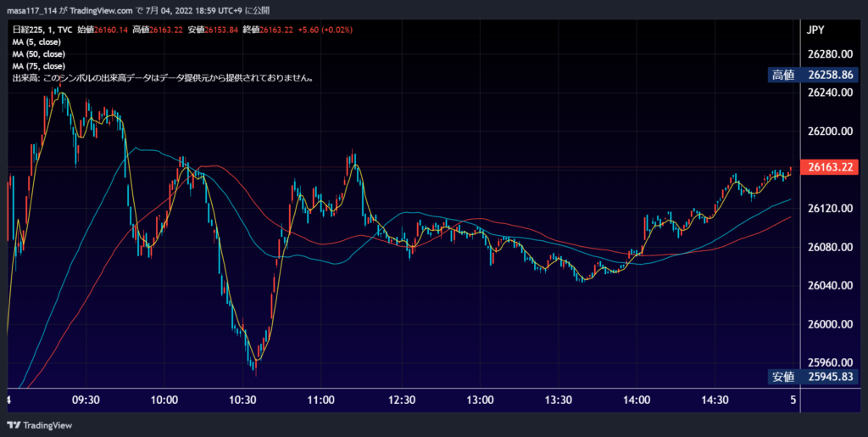Click the 14:00 time axis label
This screenshot has height=437, width=868.
click(x=637, y=400)
